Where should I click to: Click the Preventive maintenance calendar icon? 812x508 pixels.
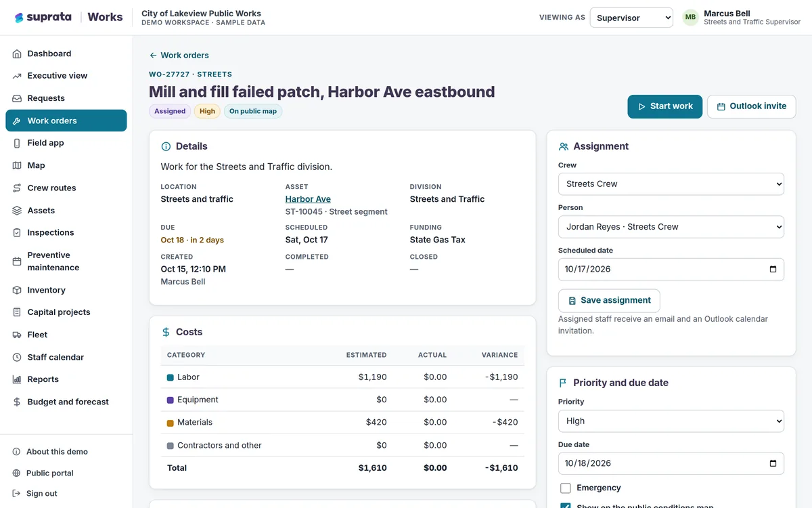pyautogui.click(x=17, y=261)
